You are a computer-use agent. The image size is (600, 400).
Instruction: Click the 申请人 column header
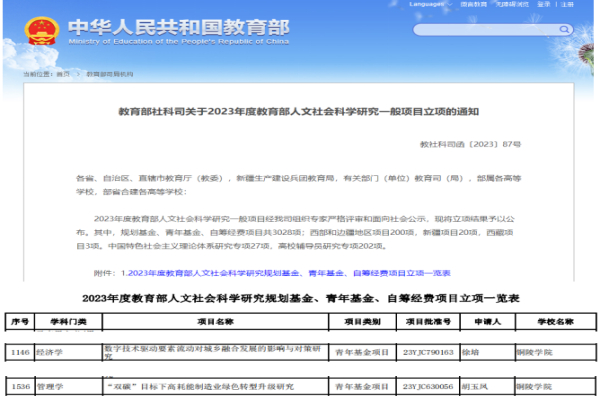tap(488, 322)
